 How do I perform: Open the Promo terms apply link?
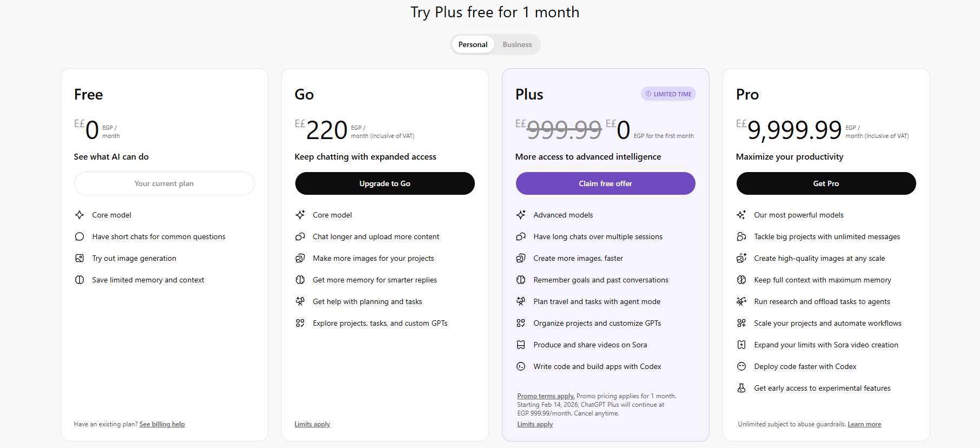pos(546,396)
